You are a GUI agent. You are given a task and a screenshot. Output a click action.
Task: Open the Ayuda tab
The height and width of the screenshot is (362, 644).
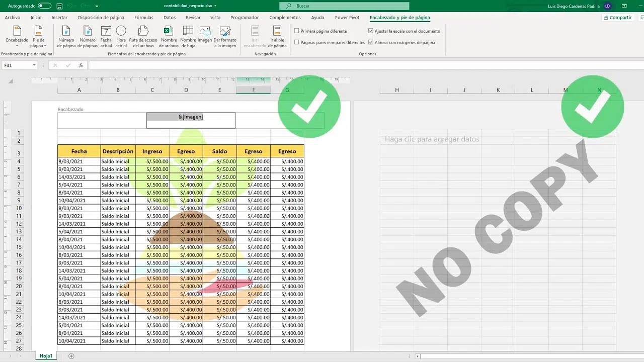(317, 18)
